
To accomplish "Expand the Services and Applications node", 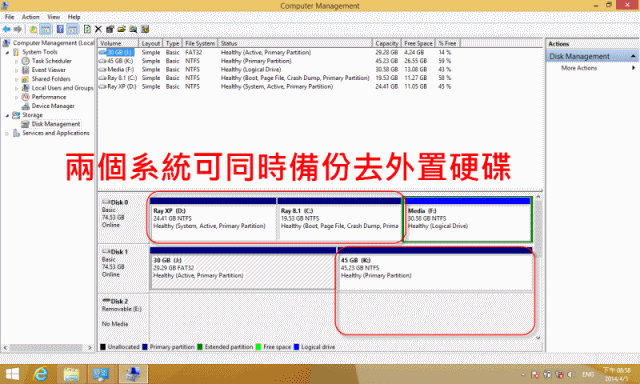I will (7, 133).
